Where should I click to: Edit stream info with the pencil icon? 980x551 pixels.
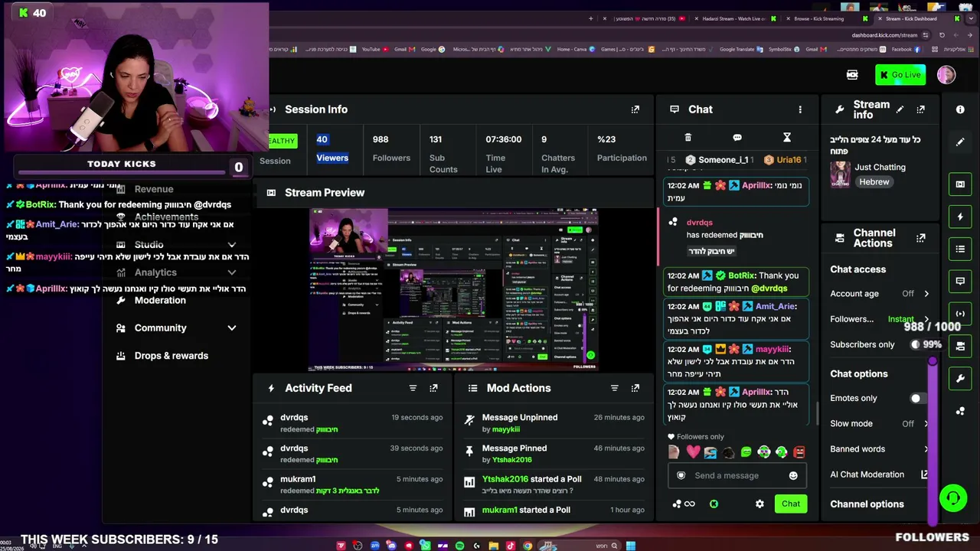click(x=900, y=109)
